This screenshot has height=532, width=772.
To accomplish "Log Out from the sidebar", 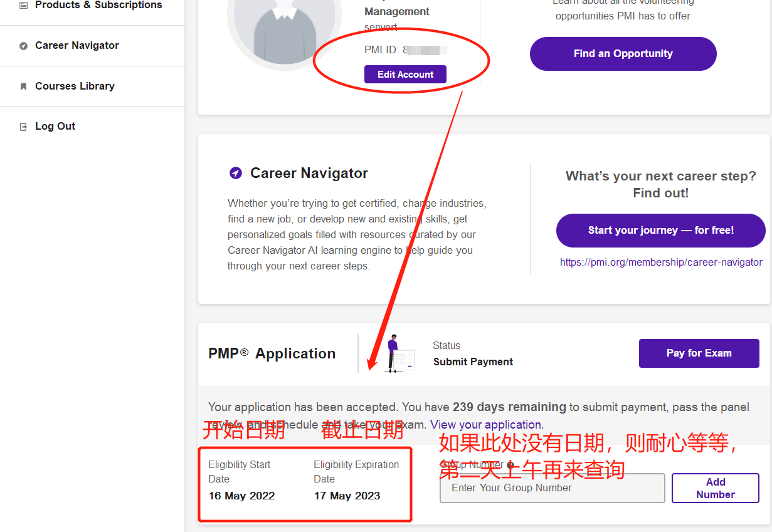I will 55,127.
